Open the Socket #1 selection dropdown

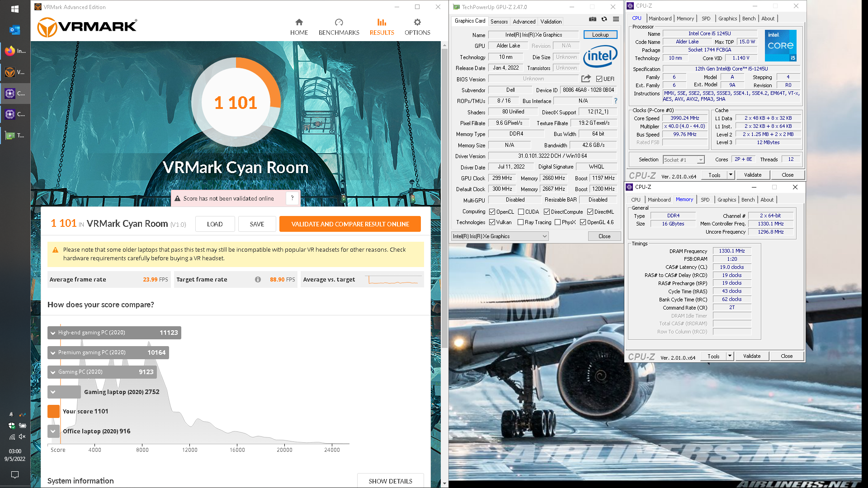684,160
